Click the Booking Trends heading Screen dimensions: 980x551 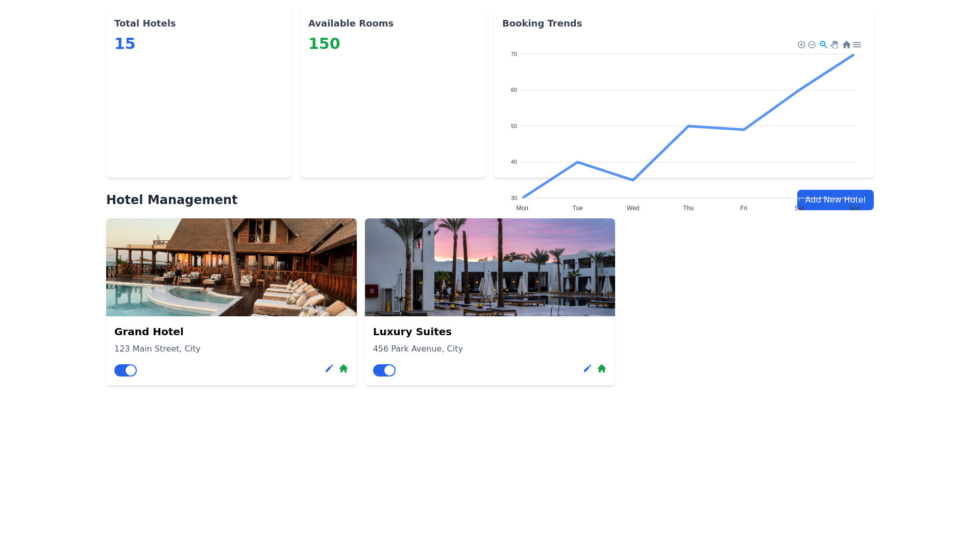[542, 23]
